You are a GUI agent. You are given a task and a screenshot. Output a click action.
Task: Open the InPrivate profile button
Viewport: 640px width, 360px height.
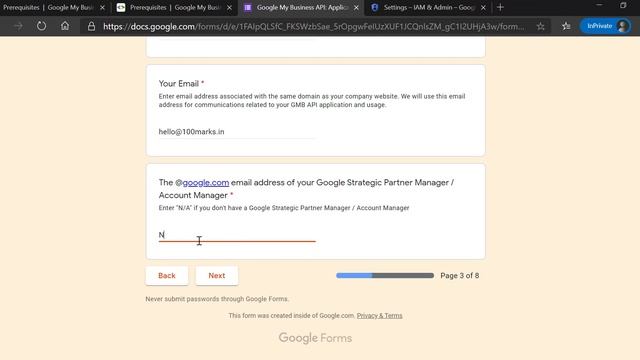click(x=606, y=26)
